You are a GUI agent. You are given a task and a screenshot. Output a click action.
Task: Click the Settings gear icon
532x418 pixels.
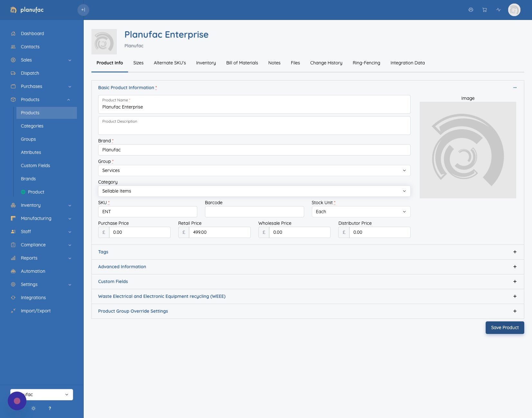coord(13,284)
